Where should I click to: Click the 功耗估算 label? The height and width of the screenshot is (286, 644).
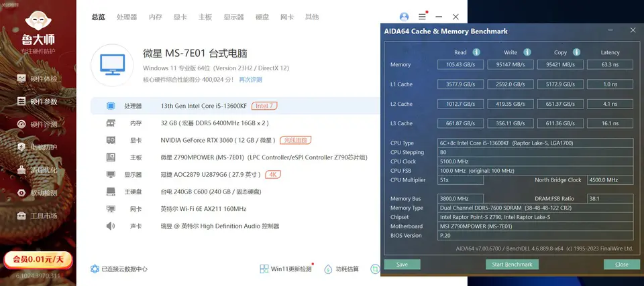[347, 269]
